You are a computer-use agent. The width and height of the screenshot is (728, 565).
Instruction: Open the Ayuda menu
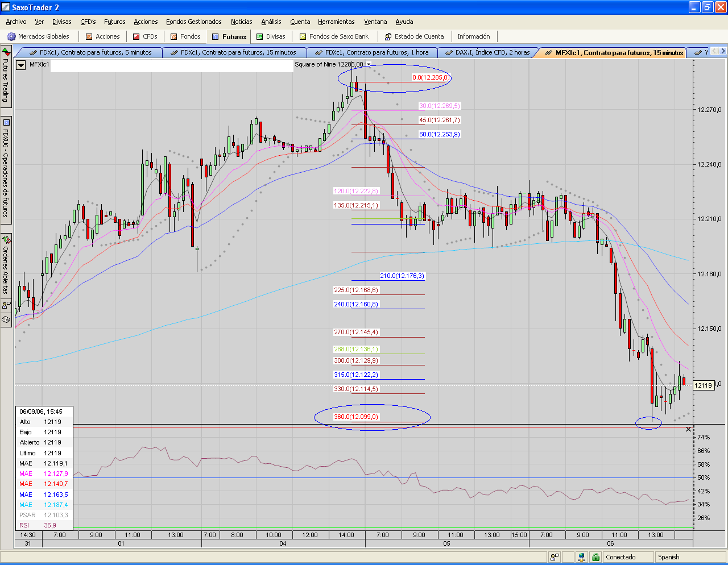click(404, 22)
